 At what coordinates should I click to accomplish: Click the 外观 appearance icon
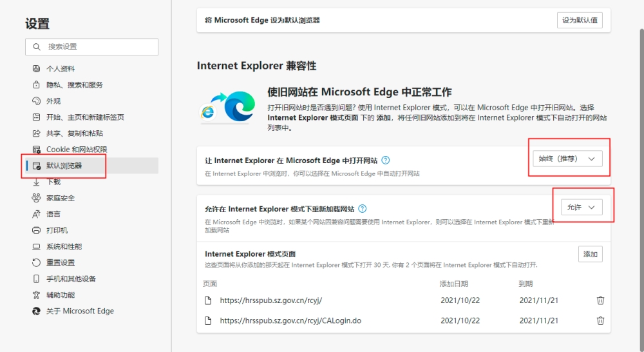click(x=36, y=101)
